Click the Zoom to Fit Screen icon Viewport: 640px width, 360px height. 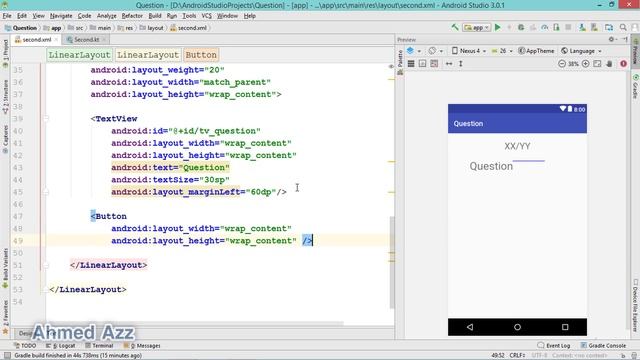pyautogui.click(x=598, y=64)
